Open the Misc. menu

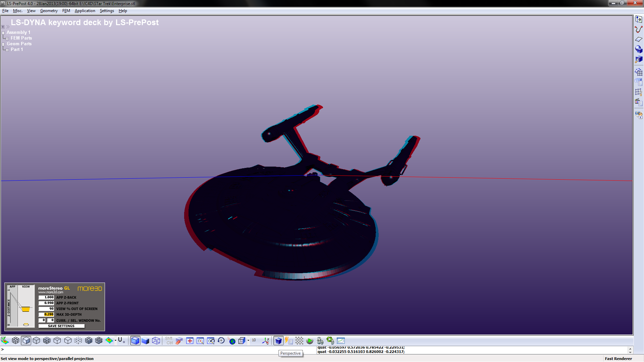[18, 11]
